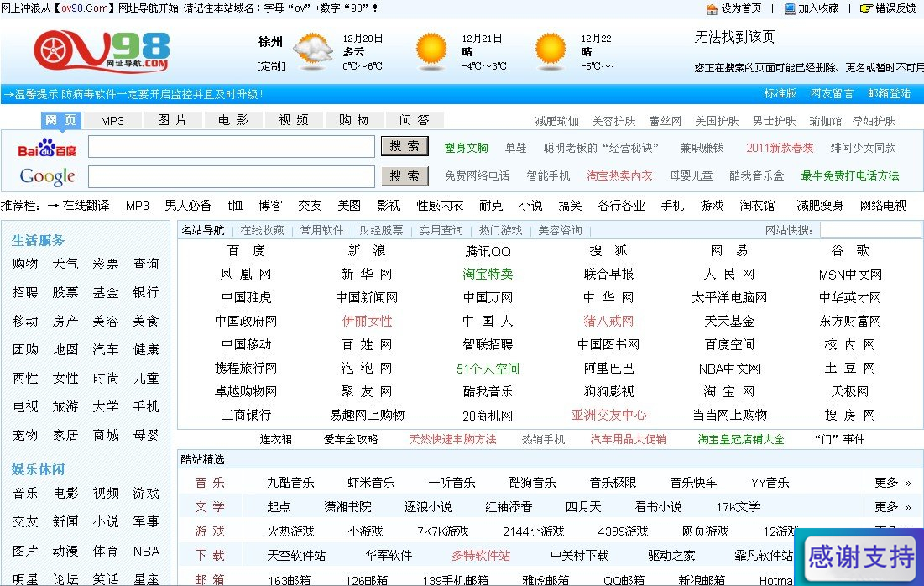Visit the 猪八戒网 link
The height and width of the screenshot is (586, 924).
[608, 322]
